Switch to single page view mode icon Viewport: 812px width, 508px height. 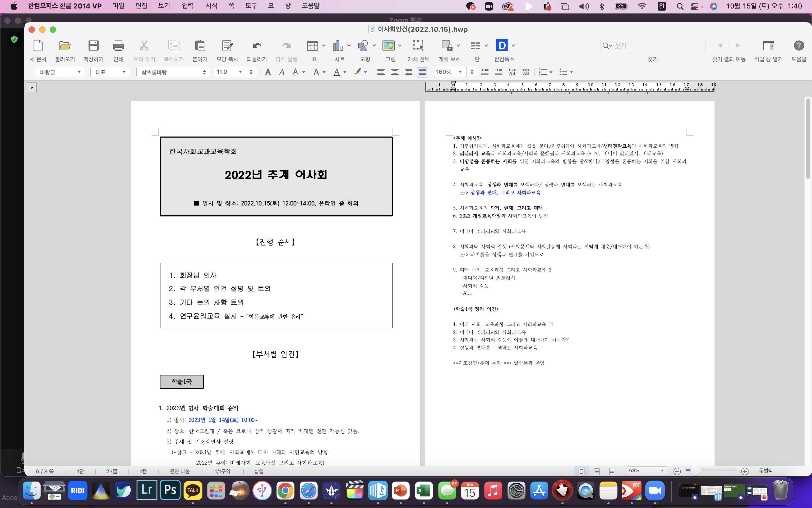click(x=582, y=471)
